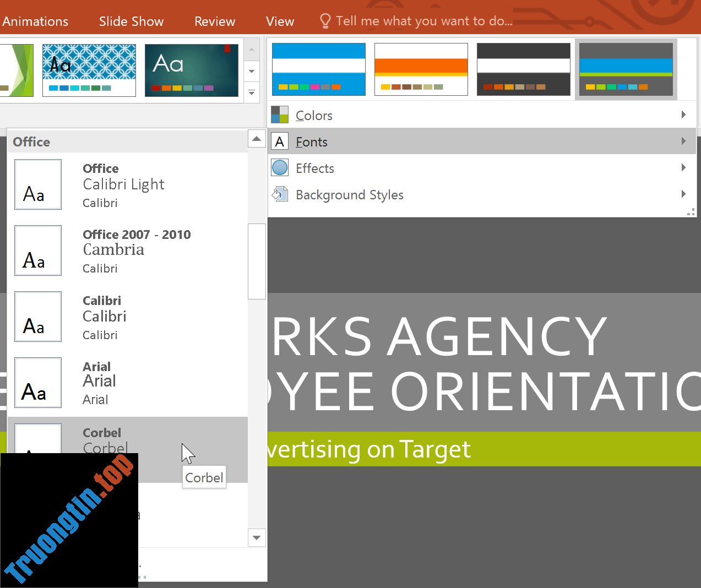
Task: Select the dark gray variant thumbnail
Action: [523, 68]
